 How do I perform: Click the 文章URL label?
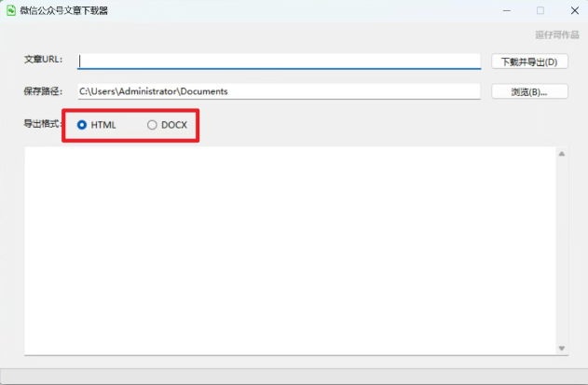coord(43,62)
